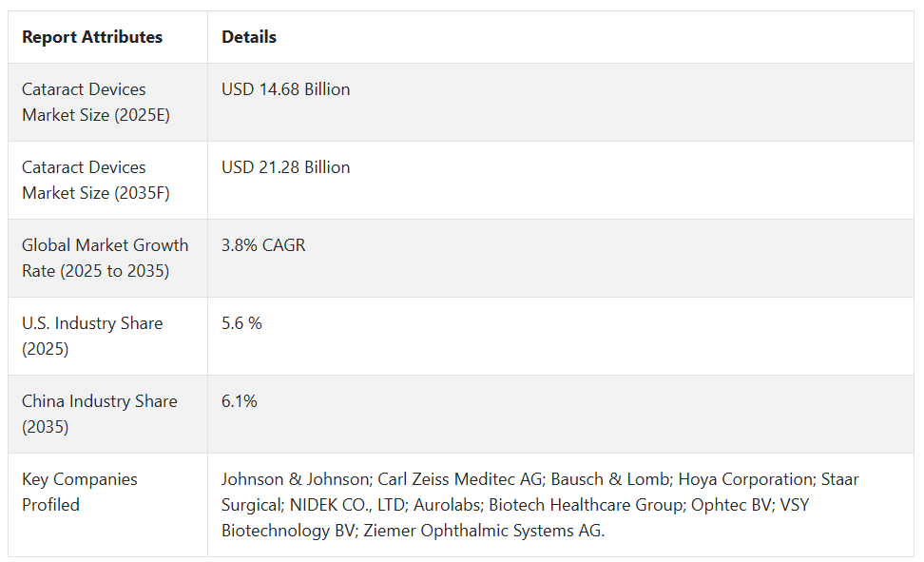
Task: Click the NIDEK CO., LTD text
Action: (348, 505)
